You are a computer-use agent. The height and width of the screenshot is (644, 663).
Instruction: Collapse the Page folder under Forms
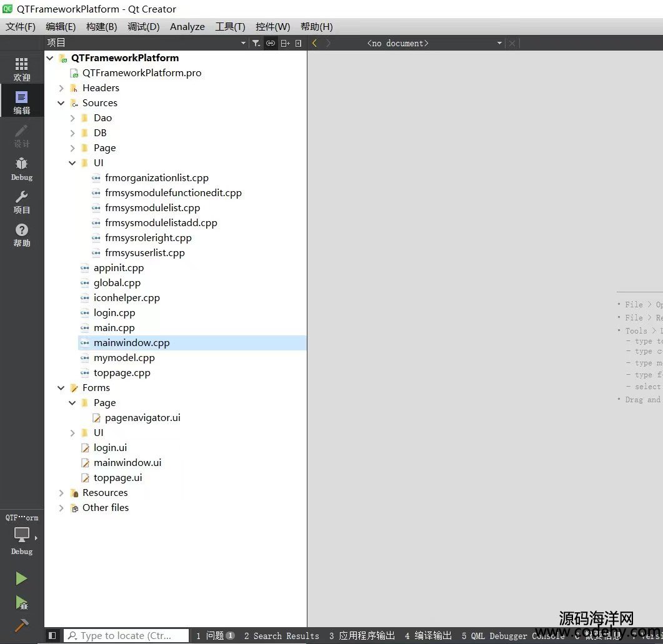coord(72,403)
